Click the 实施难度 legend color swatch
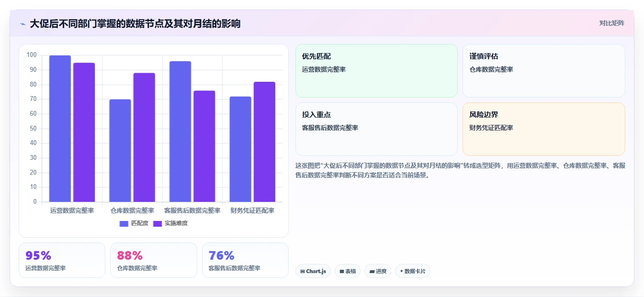The height and width of the screenshot is (297, 644). point(158,223)
